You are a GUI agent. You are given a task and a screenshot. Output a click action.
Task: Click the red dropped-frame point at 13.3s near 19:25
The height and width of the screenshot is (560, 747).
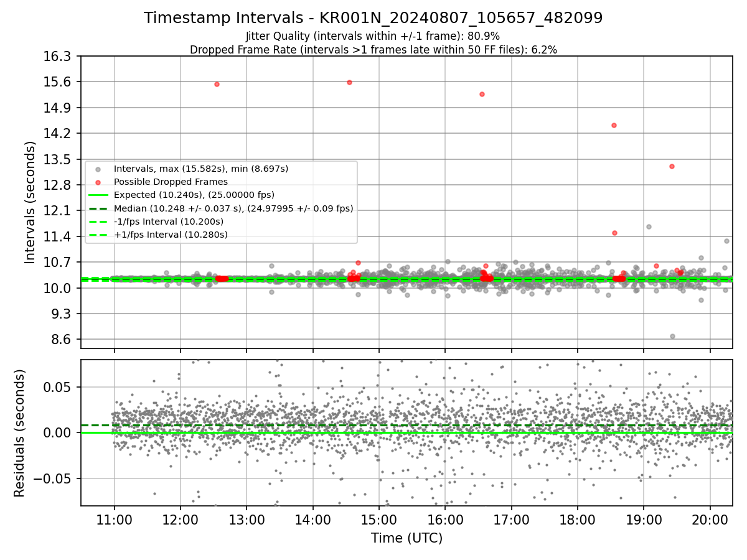pyautogui.click(x=672, y=166)
